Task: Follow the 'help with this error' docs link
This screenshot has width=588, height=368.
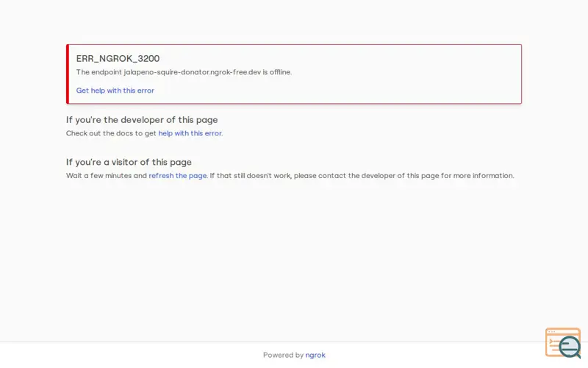Action: tap(190, 133)
